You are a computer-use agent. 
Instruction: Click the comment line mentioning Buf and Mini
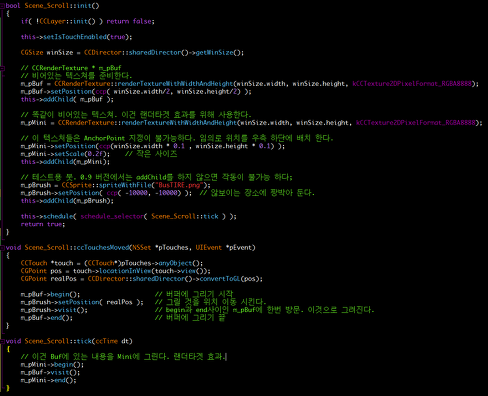(x=124, y=357)
